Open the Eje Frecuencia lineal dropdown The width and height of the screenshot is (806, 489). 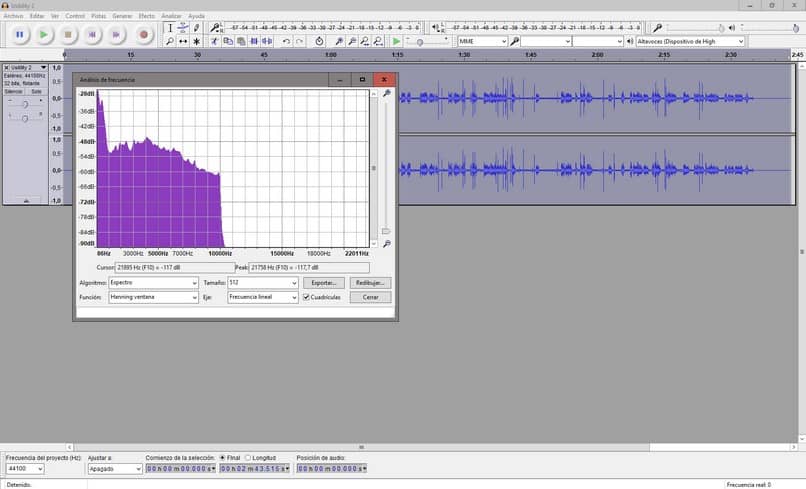[263, 297]
